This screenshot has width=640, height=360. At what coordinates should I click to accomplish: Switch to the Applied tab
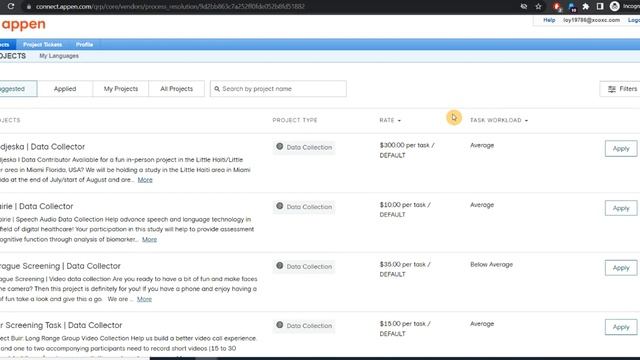coord(65,89)
